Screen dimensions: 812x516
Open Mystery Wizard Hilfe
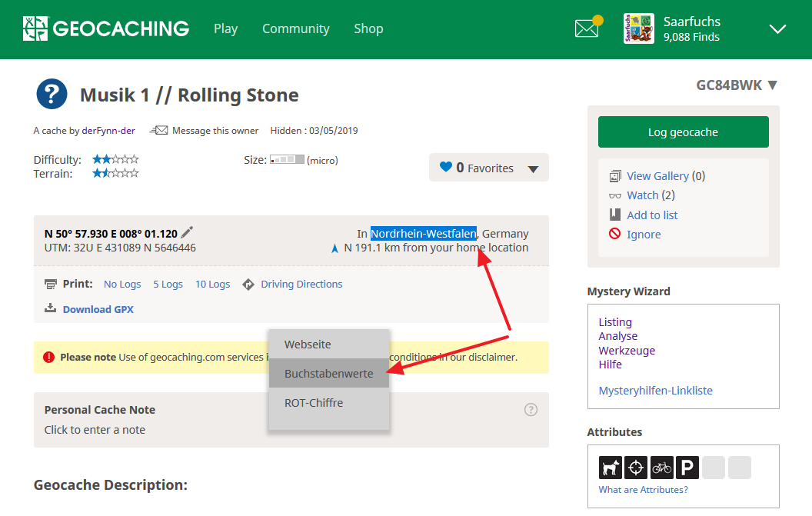[x=610, y=365]
